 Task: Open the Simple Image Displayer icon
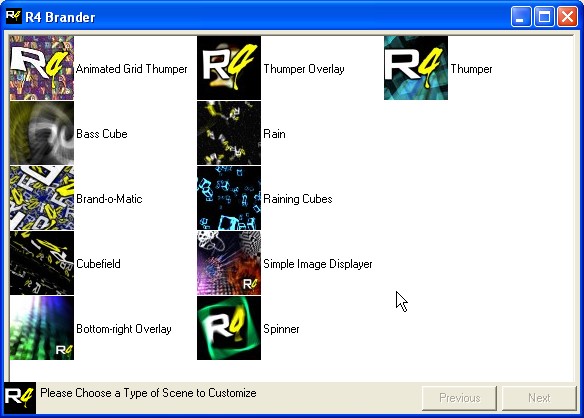click(x=229, y=263)
